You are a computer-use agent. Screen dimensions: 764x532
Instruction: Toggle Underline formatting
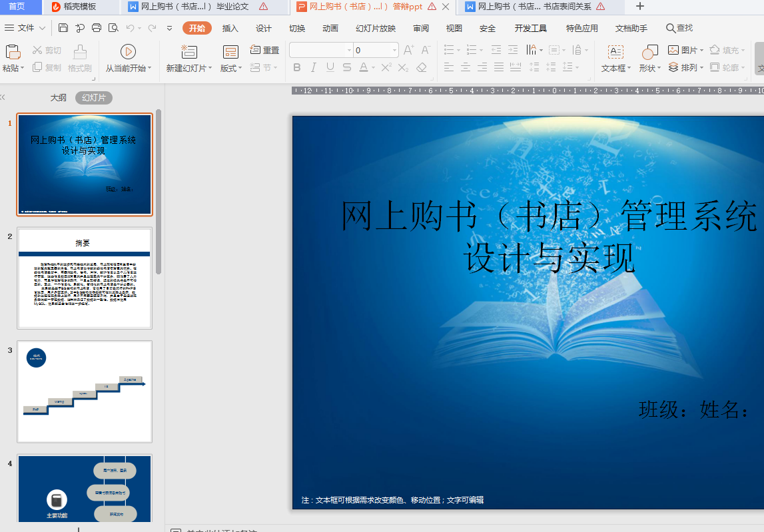point(330,67)
